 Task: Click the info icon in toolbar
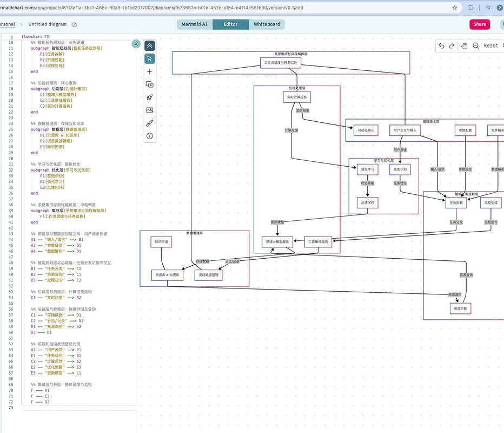pyautogui.click(x=150, y=136)
